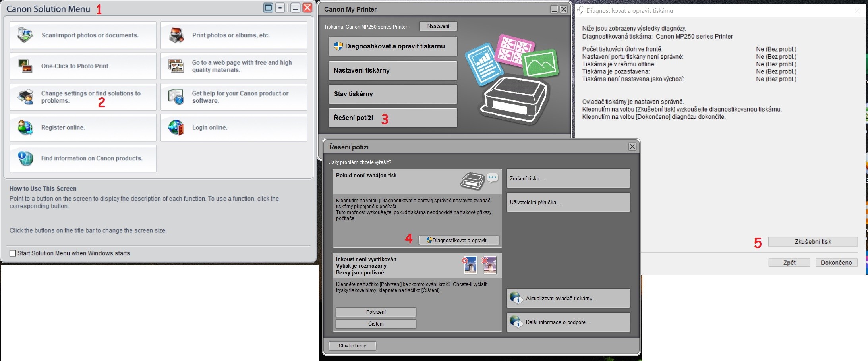The height and width of the screenshot is (361, 868).
Task: Click the Change settings printer icon
Action: click(25, 97)
